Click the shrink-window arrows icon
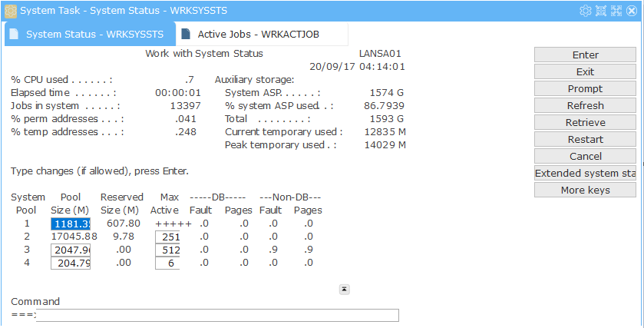 (x=601, y=11)
